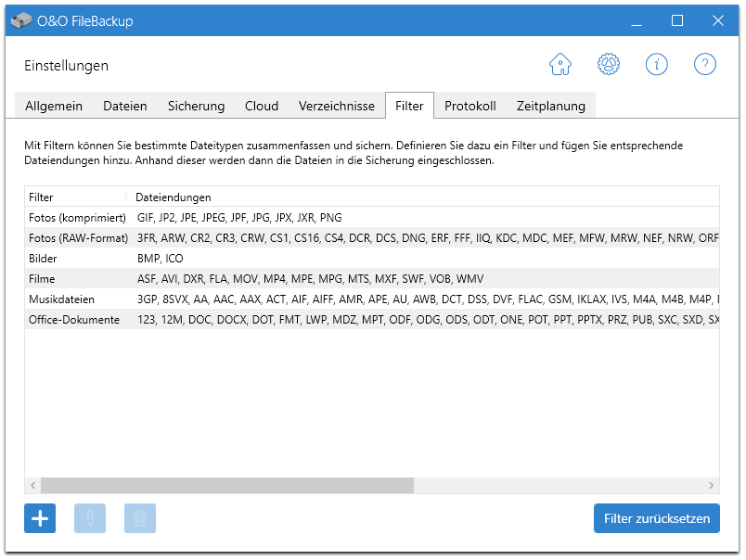Click the 3GP, 8SVX, AA extensions cell
Image resolution: width=746 pixels, height=560 pixels.
[428, 299]
